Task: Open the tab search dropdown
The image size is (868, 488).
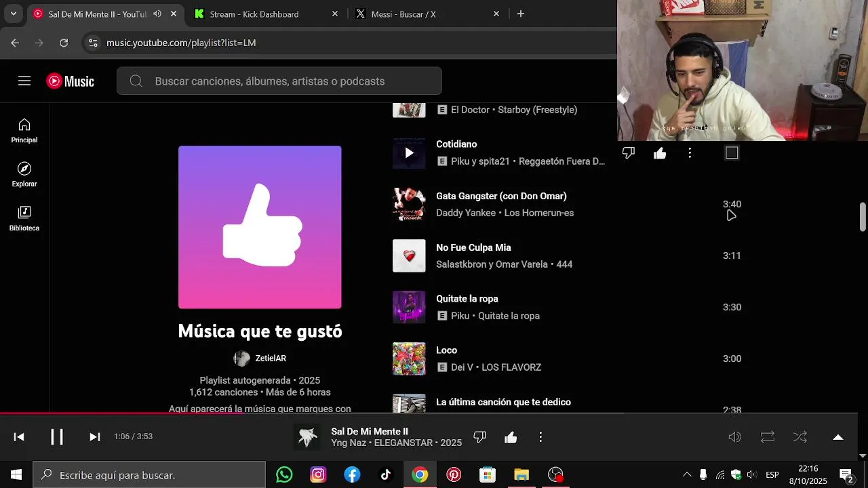Action: point(13,14)
